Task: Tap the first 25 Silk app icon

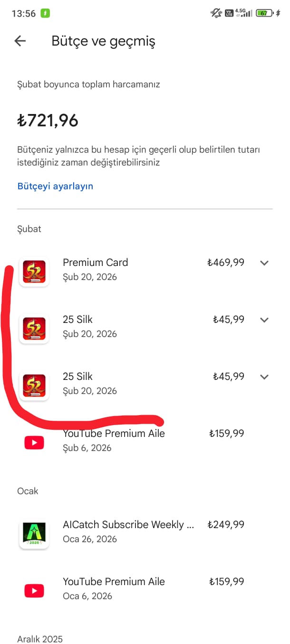Action: point(34,329)
